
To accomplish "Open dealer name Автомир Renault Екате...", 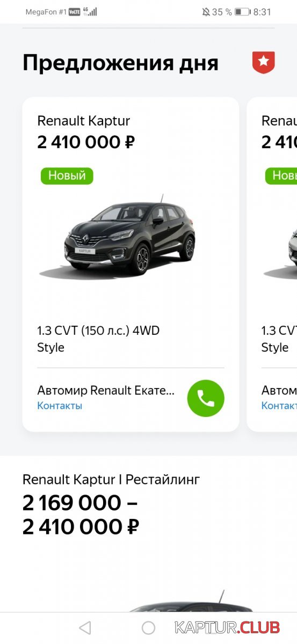I will pyautogui.click(x=106, y=390).
